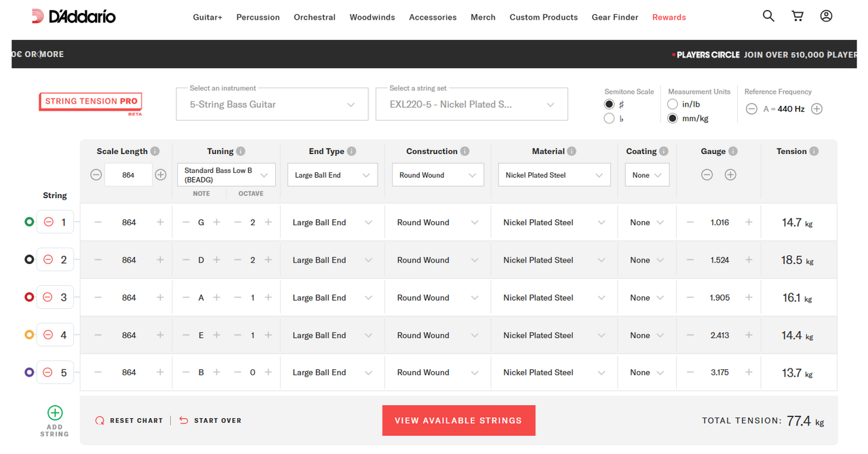The width and height of the screenshot is (868, 454).
Task: Open the Merch menu
Action: (x=483, y=17)
